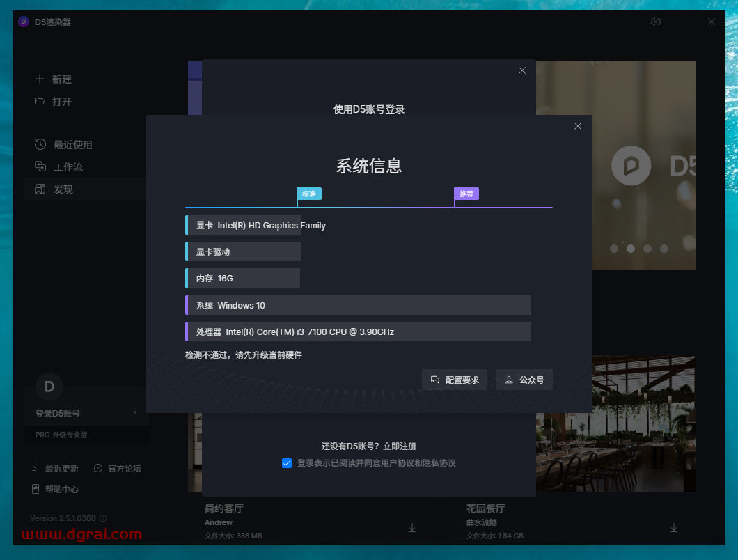Click the 显卡 Intel(R) HD Graphics Family row
This screenshot has width=738, height=560.
[x=243, y=225]
